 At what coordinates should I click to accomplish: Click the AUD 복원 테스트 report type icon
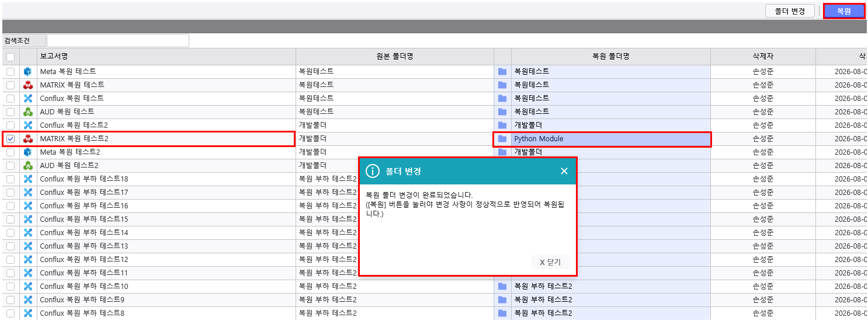[28, 111]
